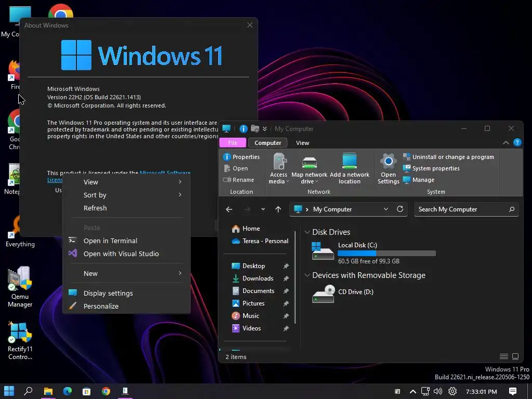This screenshot has width=532, height=399.
Task: Select Teresa - Personal OneDrive item
Action: point(260,241)
